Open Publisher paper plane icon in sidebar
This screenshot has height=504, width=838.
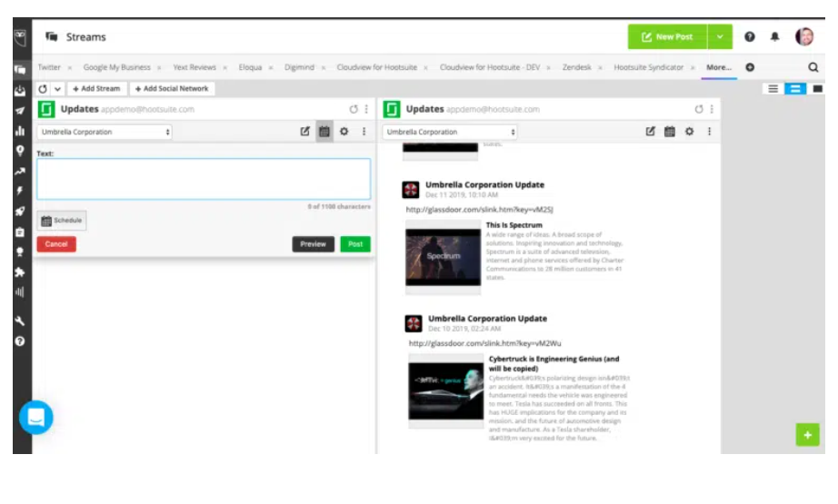pos(20,111)
